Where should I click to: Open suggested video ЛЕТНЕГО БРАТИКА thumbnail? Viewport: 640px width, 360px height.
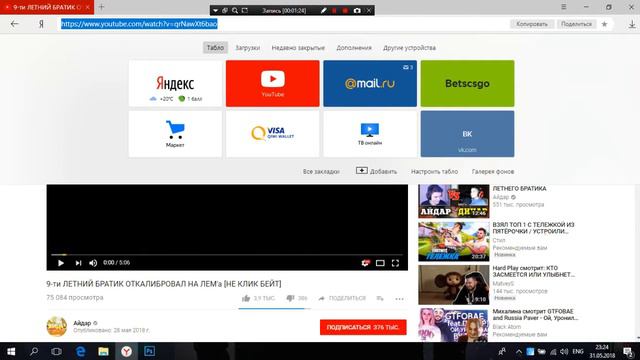[x=453, y=201]
